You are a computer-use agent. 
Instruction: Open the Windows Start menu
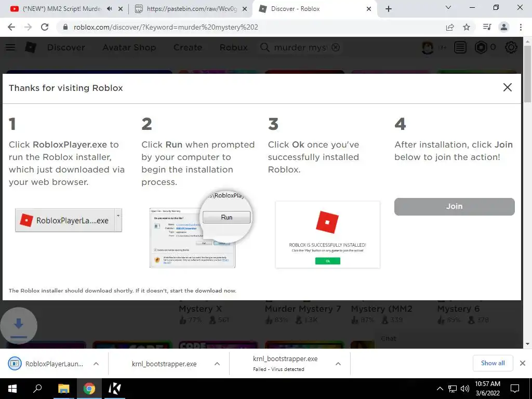tap(12, 389)
